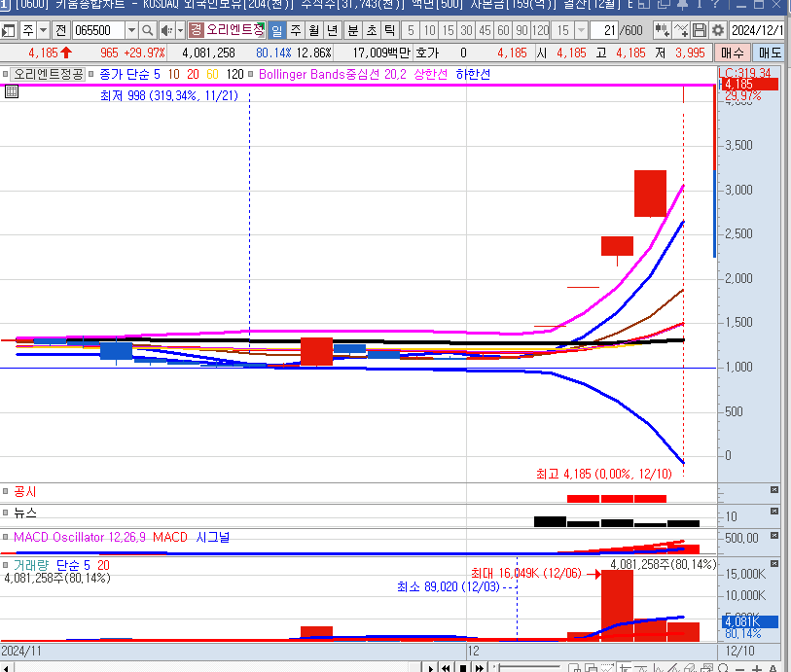
Task: Click the fast-forward button below chart
Action: pos(479,667)
